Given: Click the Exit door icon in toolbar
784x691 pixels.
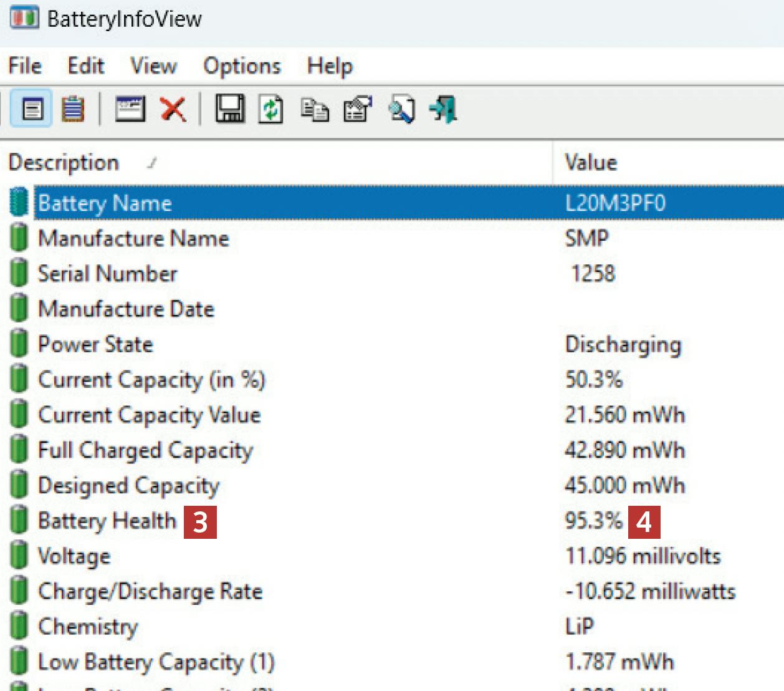Looking at the screenshot, I should pos(444,110).
